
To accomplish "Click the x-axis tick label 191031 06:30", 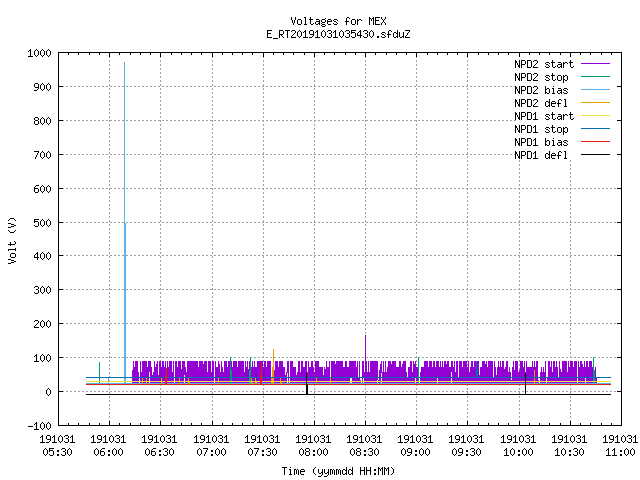I will tap(160, 445).
